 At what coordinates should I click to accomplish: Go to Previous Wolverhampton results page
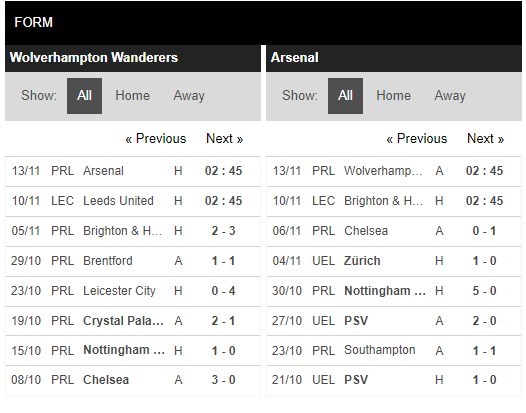(x=156, y=139)
